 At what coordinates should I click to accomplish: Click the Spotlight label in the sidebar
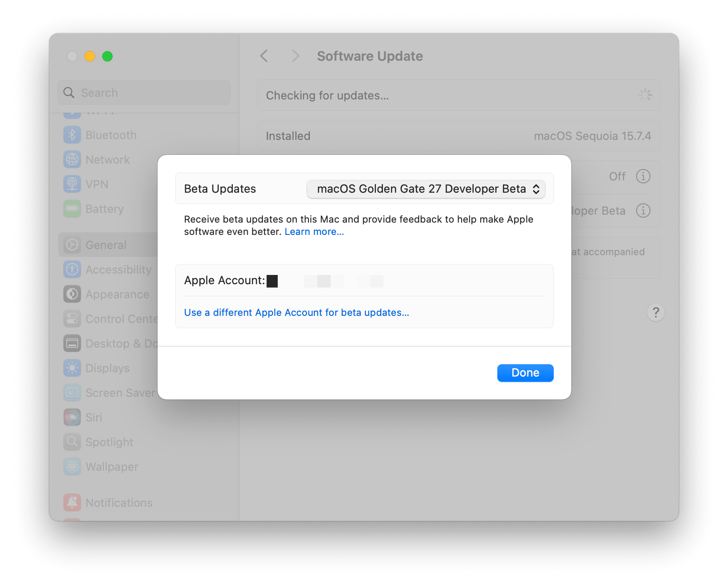[109, 442]
